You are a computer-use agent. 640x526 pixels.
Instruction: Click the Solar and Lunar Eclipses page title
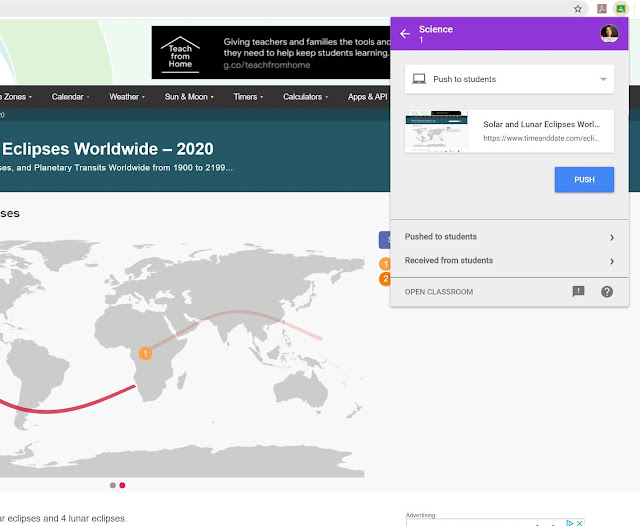[541, 124]
